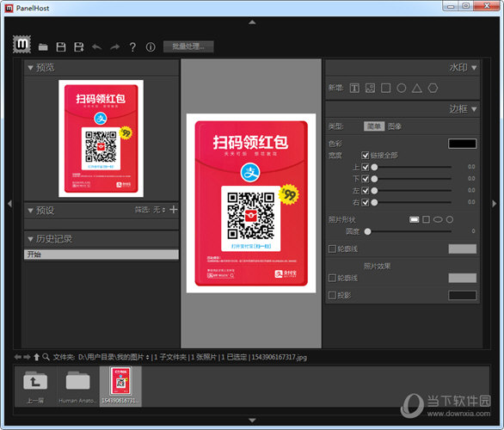Navigate forward in the folder bar
504x430 pixels.
pyautogui.click(x=27, y=357)
